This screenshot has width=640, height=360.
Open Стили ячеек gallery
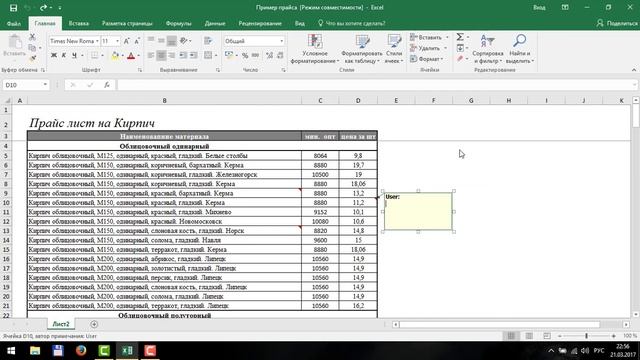coord(394,49)
